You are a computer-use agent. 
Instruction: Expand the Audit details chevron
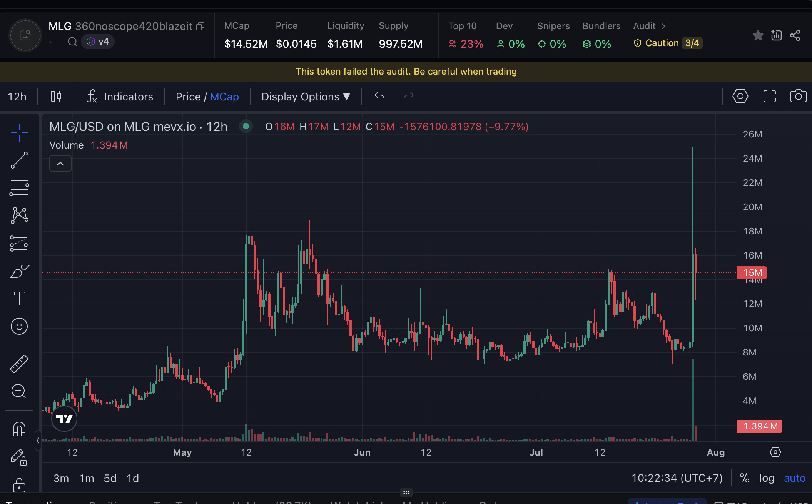(663, 26)
